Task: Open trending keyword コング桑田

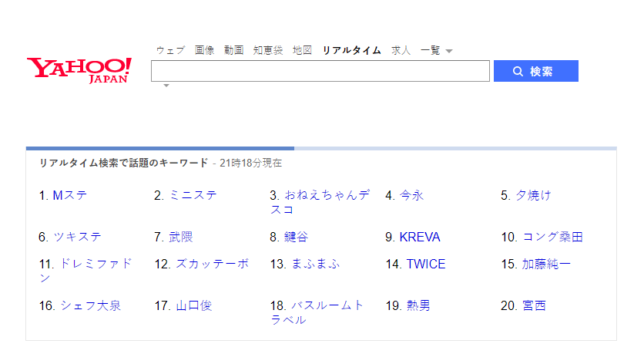Action: pos(553,237)
